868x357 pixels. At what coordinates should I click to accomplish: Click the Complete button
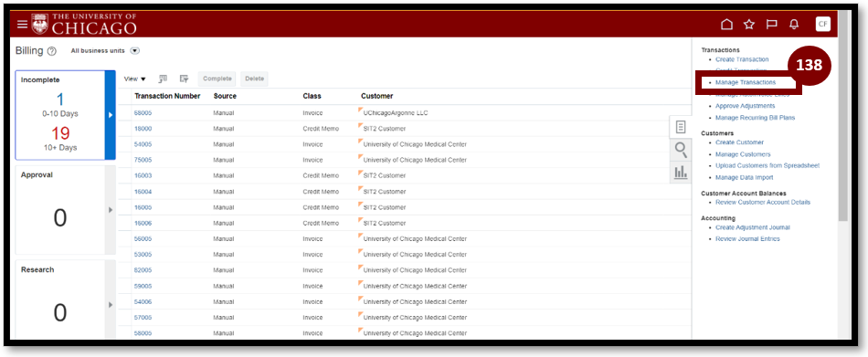click(x=217, y=79)
